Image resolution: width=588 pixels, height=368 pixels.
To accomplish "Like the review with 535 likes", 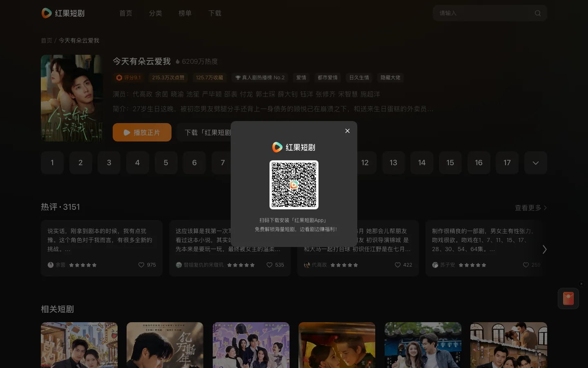I will pyautogui.click(x=269, y=265).
